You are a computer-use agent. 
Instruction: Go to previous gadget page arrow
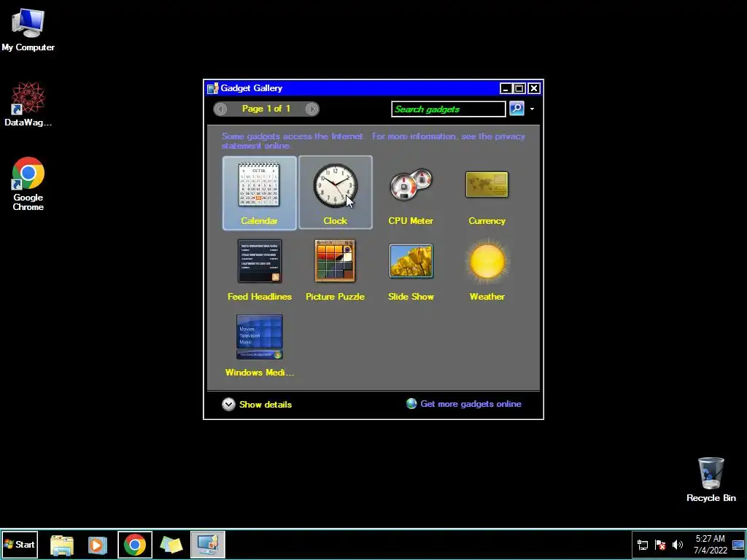pos(220,109)
